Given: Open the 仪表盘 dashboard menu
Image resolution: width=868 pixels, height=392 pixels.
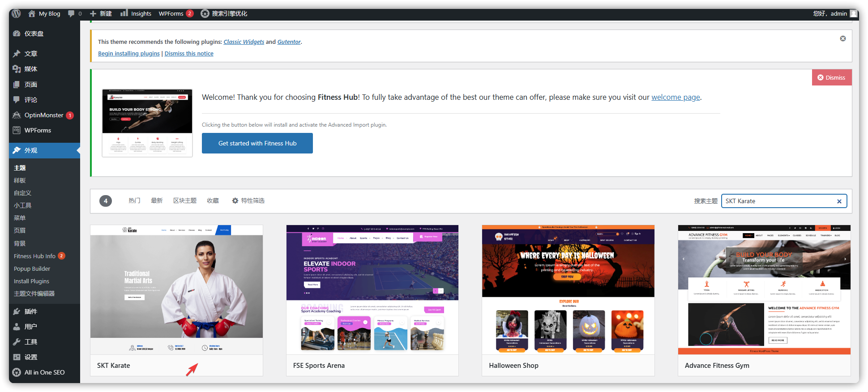Looking at the screenshot, I should point(34,34).
